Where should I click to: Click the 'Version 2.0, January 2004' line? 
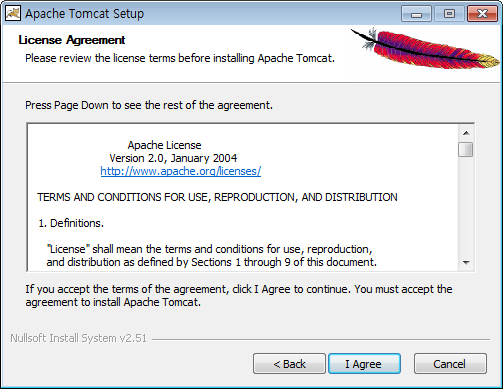tap(173, 158)
